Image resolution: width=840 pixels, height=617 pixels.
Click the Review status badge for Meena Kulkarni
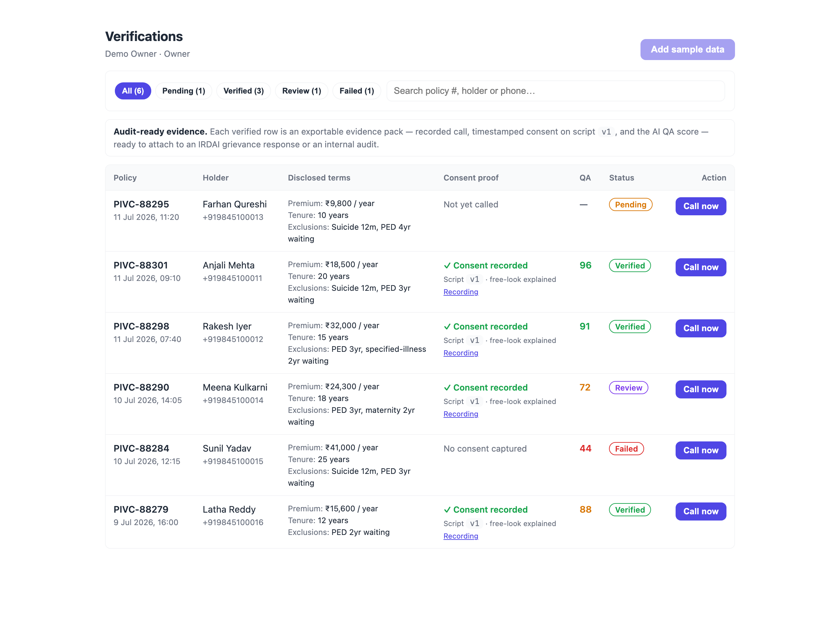pos(628,388)
